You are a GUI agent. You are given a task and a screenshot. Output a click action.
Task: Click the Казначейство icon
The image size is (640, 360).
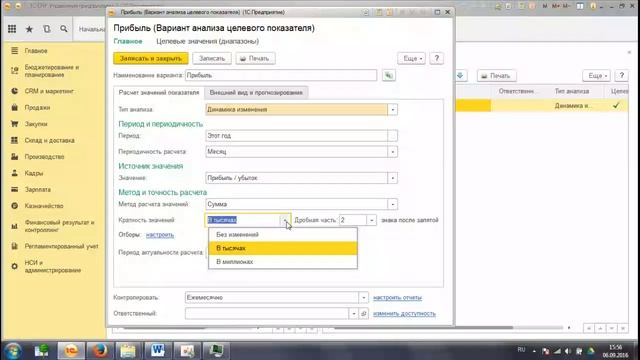[15, 206]
